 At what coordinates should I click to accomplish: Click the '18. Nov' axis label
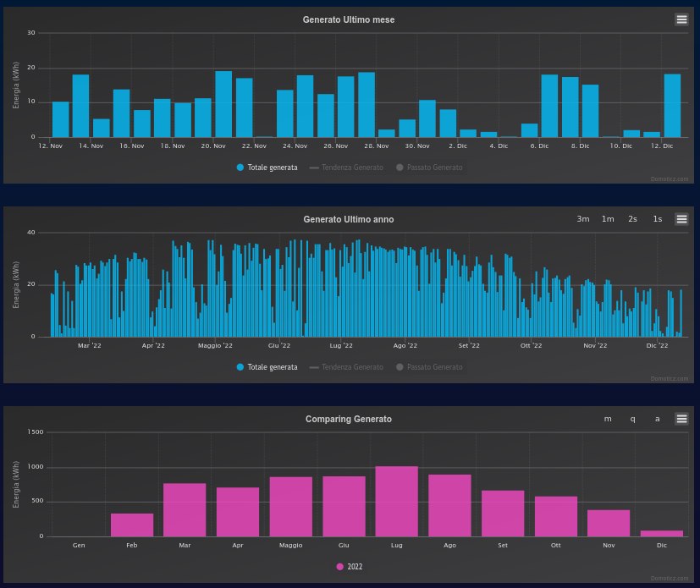(173, 146)
